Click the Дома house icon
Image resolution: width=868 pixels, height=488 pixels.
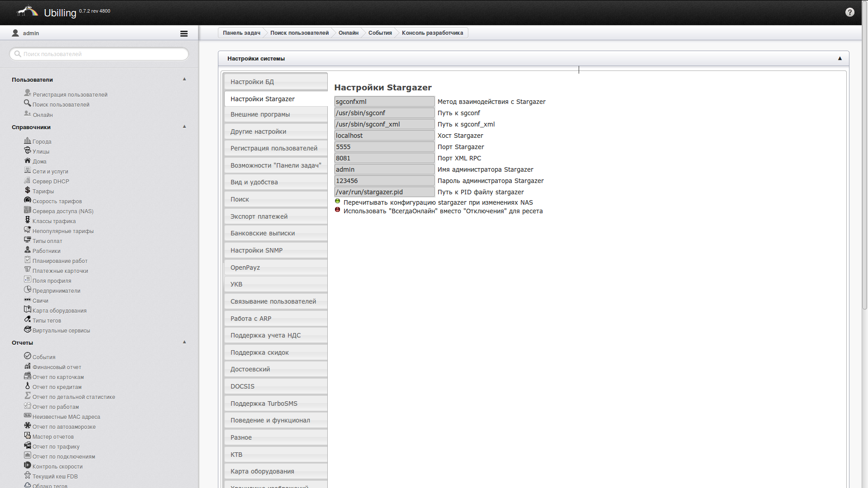[28, 160]
